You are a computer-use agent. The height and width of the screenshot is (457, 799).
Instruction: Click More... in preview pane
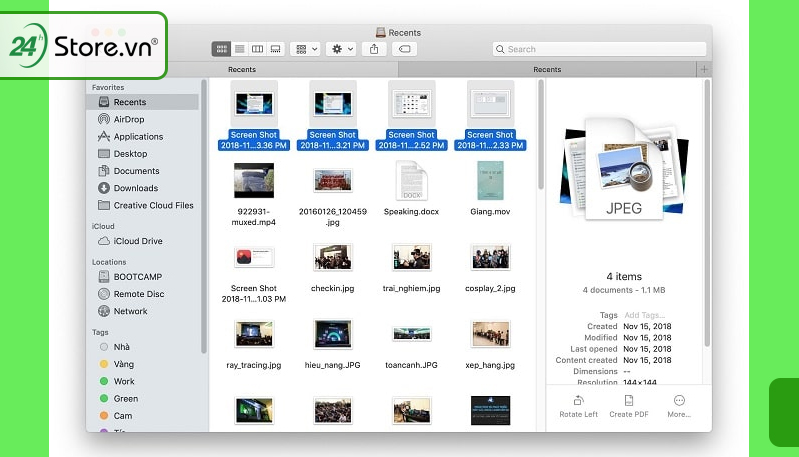(x=679, y=407)
